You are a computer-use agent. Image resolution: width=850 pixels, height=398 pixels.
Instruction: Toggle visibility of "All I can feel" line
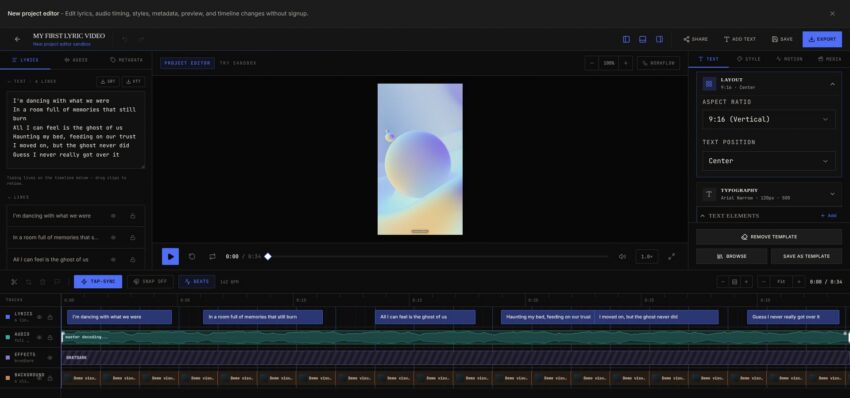pos(113,259)
